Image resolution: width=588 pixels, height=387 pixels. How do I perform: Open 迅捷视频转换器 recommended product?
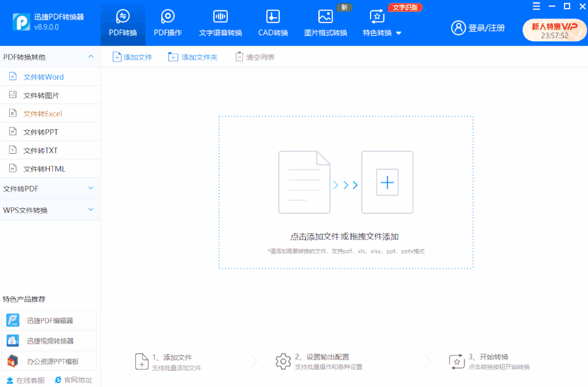(x=49, y=341)
